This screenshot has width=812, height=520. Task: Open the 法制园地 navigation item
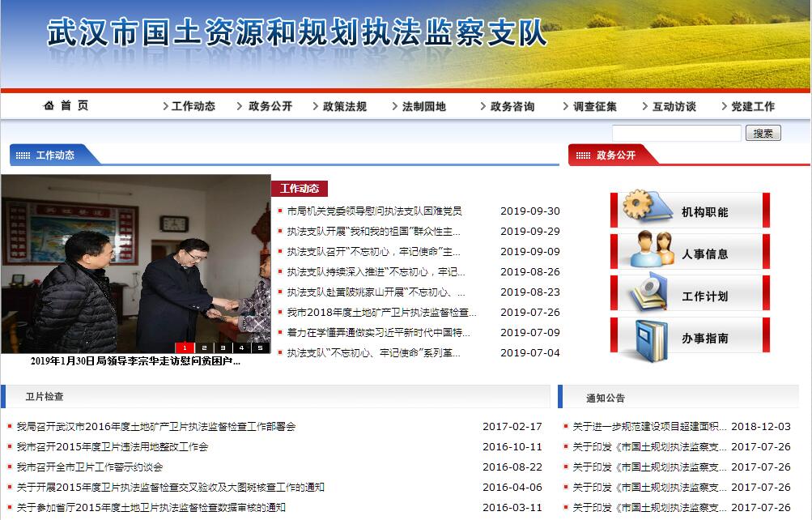(423, 106)
